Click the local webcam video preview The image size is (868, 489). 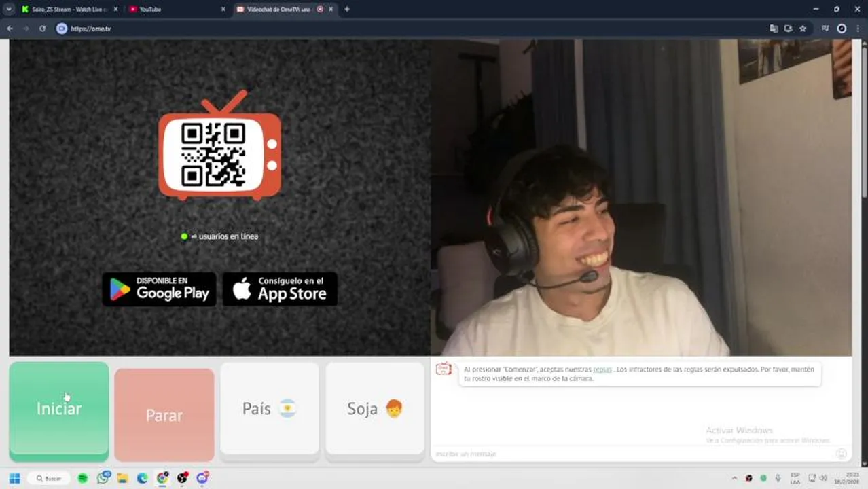click(x=641, y=197)
